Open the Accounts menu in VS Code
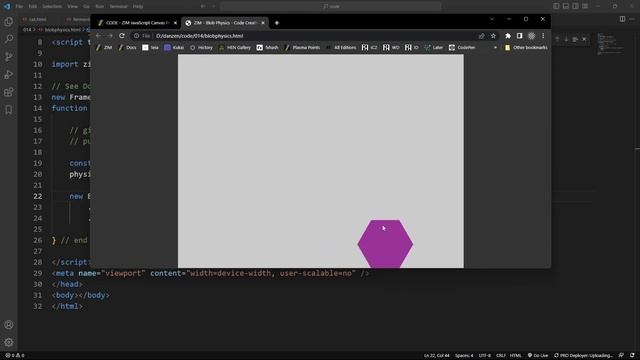This screenshot has height=360, width=640. click(9, 325)
